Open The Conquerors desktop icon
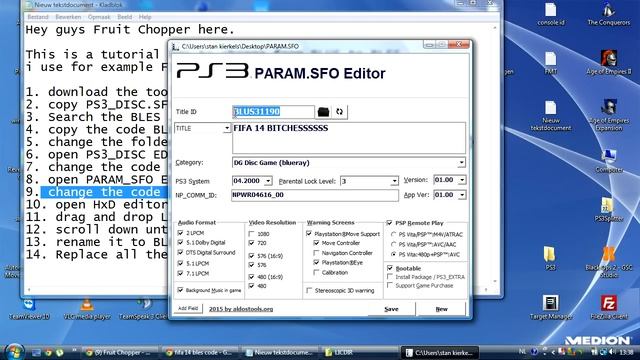This screenshot has width=640, height=360. (x=609, y=15)
